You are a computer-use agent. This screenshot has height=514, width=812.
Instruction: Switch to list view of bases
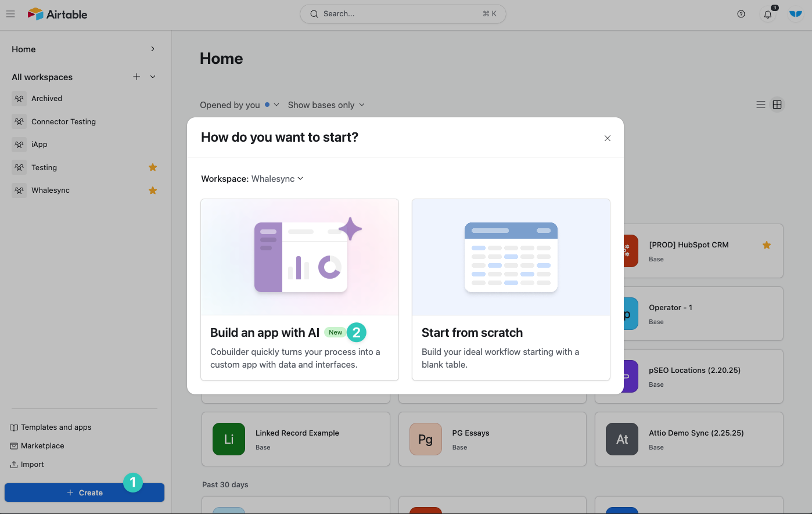[x=761, y=105]
